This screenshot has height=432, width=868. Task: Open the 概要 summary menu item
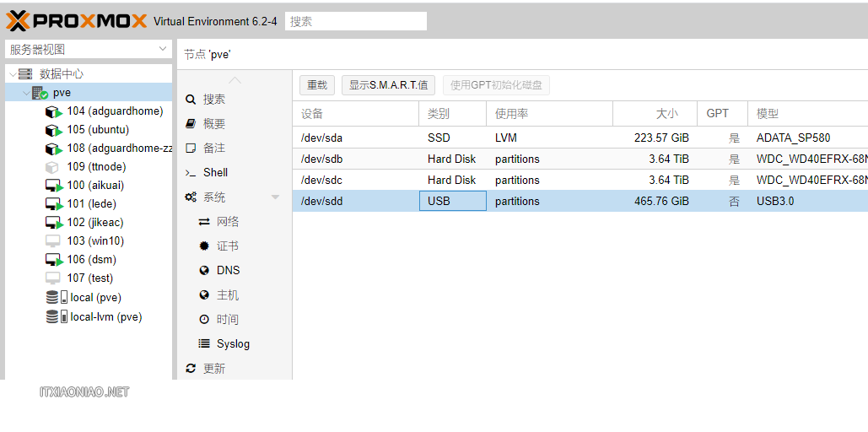coord(235,123)
